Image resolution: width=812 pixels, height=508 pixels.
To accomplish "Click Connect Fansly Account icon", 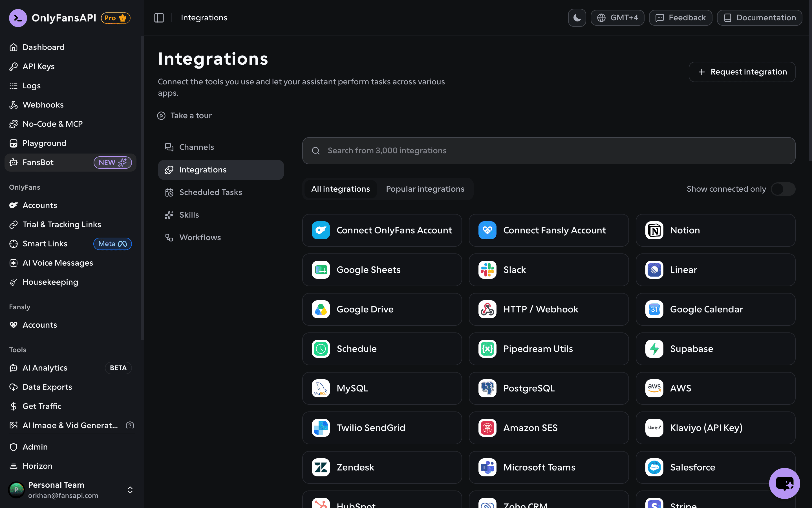I will tap(487, 230).
